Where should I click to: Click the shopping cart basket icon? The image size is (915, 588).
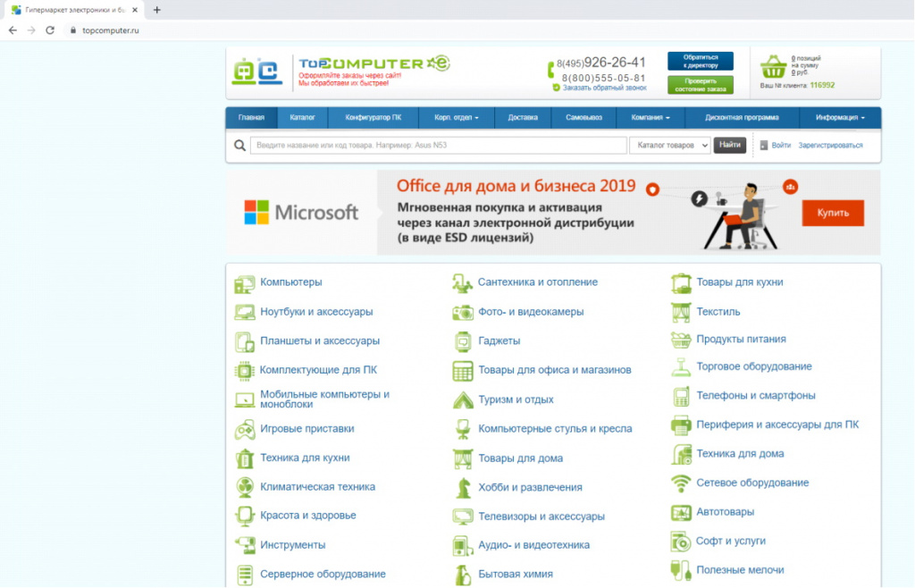click(773, 67)
